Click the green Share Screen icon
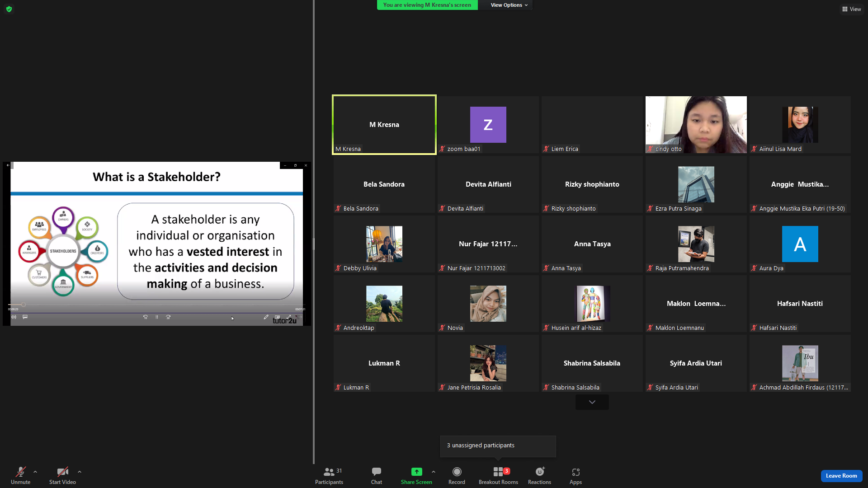Viewport: 868px width, 488px height. tap(416, 472)
